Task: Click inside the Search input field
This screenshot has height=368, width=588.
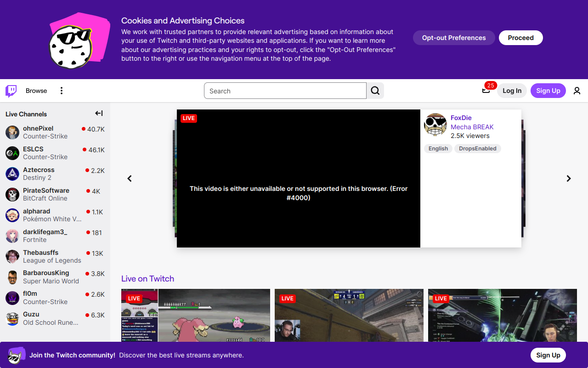Action: (x=285, y=91)
